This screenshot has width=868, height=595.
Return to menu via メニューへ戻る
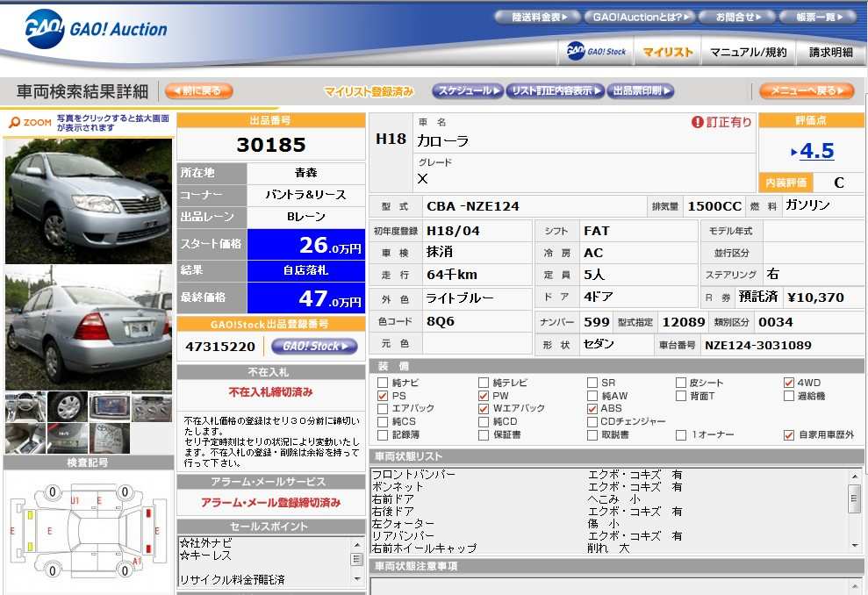pos(807,90)
